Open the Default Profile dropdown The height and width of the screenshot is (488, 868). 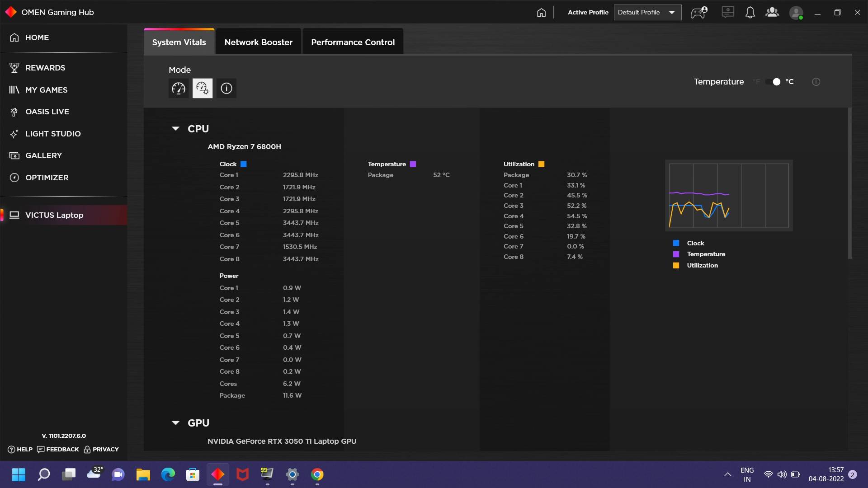[647, 13]
